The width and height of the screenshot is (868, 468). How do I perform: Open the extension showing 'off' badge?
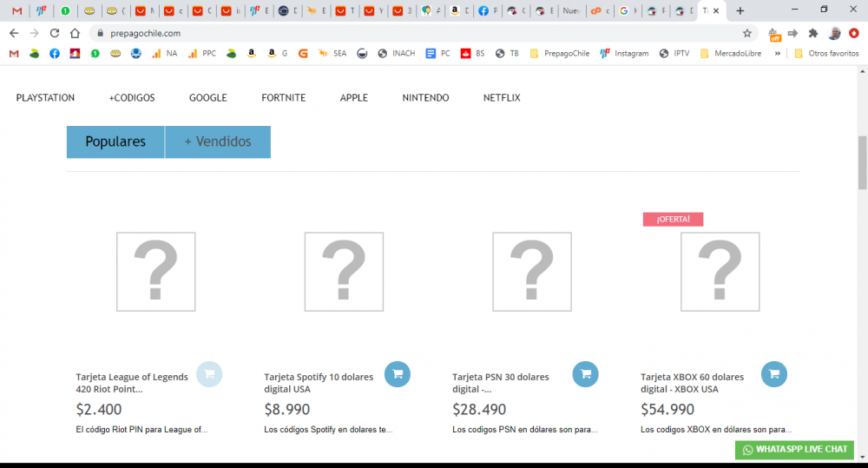(774, 35)
